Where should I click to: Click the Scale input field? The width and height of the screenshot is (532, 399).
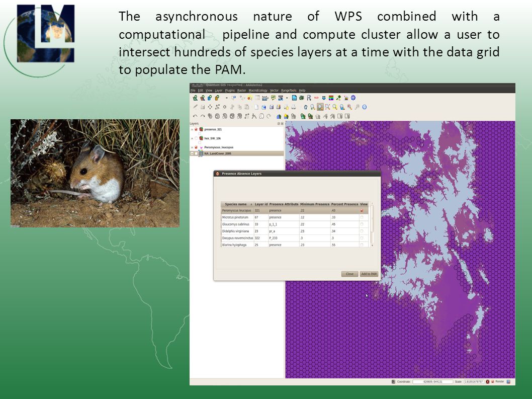(x=474, y=382)
